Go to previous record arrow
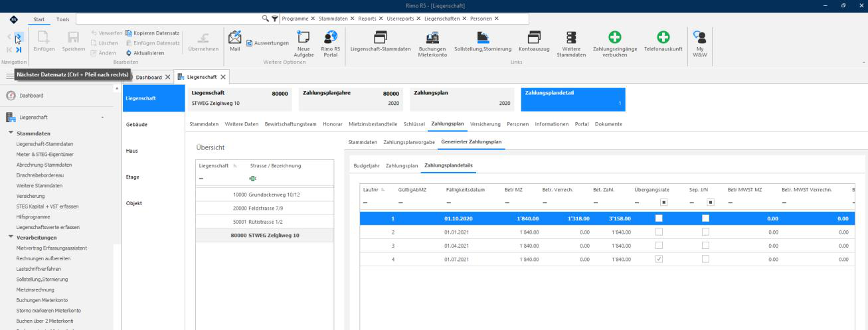868x330 pixels. click(9, 38)
